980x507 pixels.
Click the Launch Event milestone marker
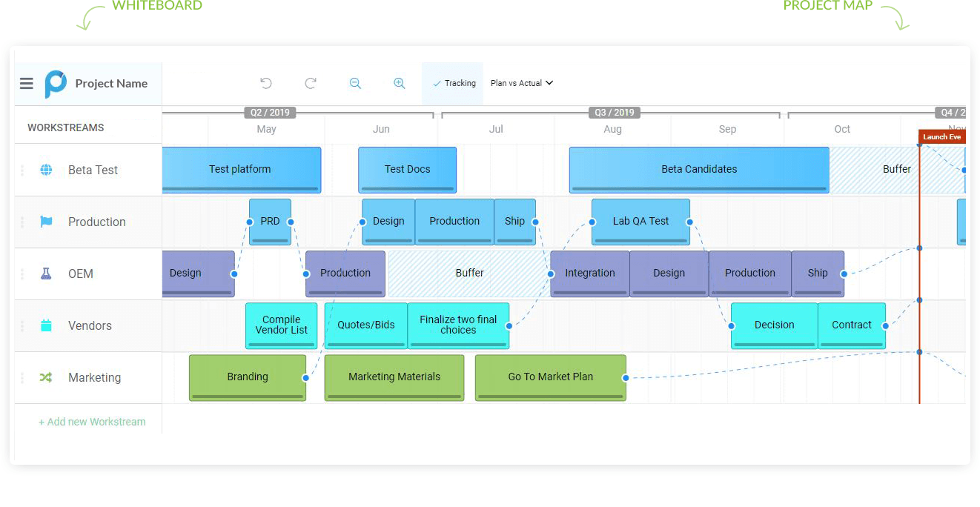pyautogui.click(x=941, y=137)
